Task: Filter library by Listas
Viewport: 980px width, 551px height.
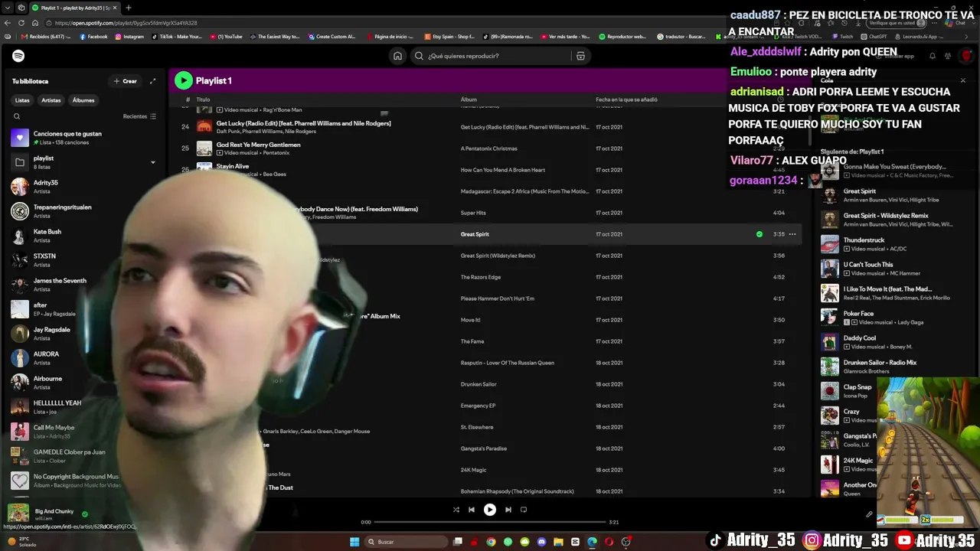Action: [22, 100]
